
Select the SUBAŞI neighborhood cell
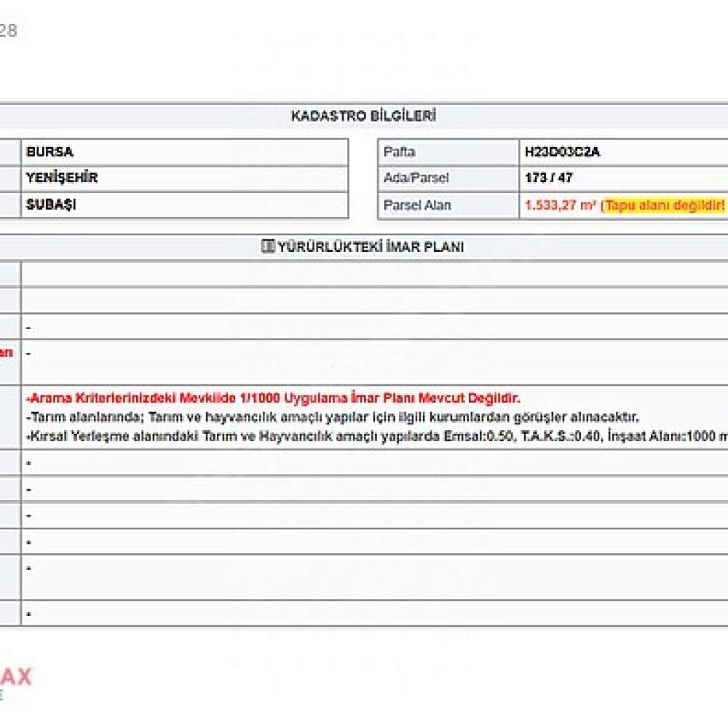click(185, 205)
